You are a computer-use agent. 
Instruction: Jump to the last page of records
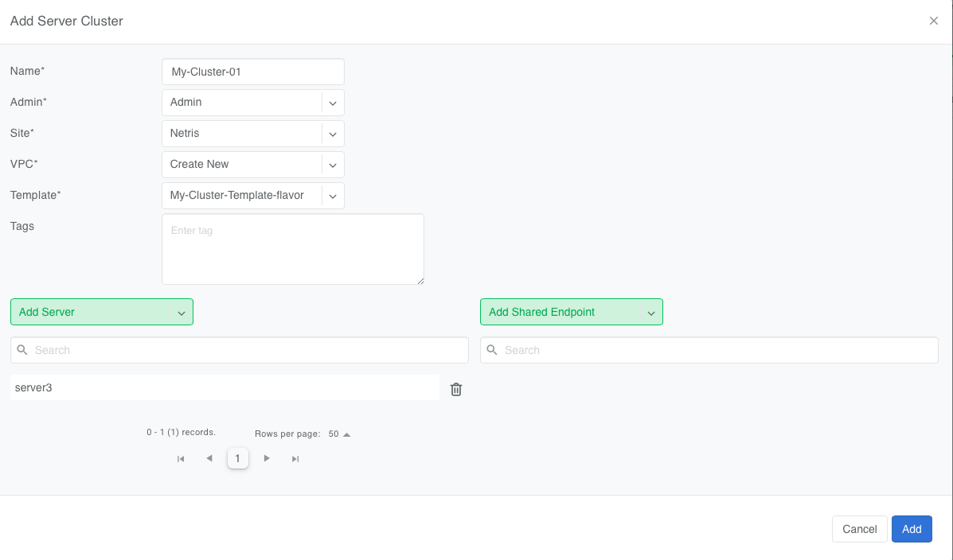[x=295, y=458]
